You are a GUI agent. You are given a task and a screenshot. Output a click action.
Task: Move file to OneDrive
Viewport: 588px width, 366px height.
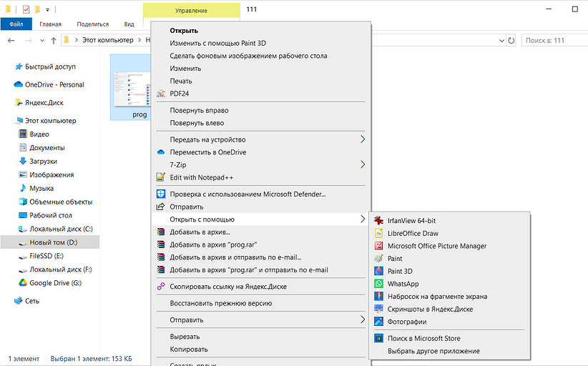[x=207, y=152]
